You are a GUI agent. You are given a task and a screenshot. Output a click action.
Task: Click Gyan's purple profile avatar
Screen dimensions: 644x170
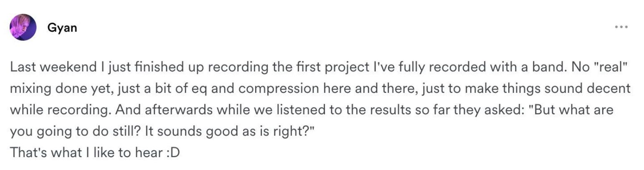[x=23, y=27]
